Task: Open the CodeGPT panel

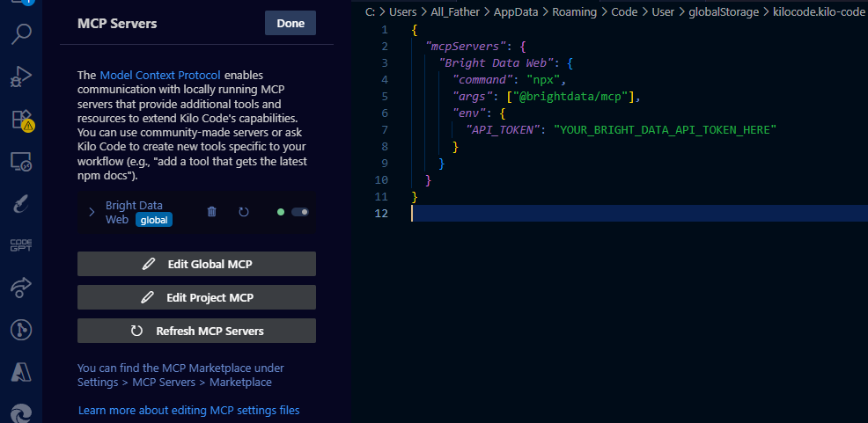Action: click(x=21, y=245)
